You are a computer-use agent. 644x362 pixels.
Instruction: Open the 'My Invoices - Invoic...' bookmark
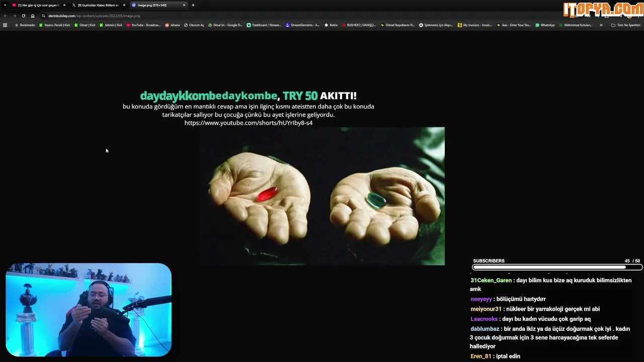475,25
